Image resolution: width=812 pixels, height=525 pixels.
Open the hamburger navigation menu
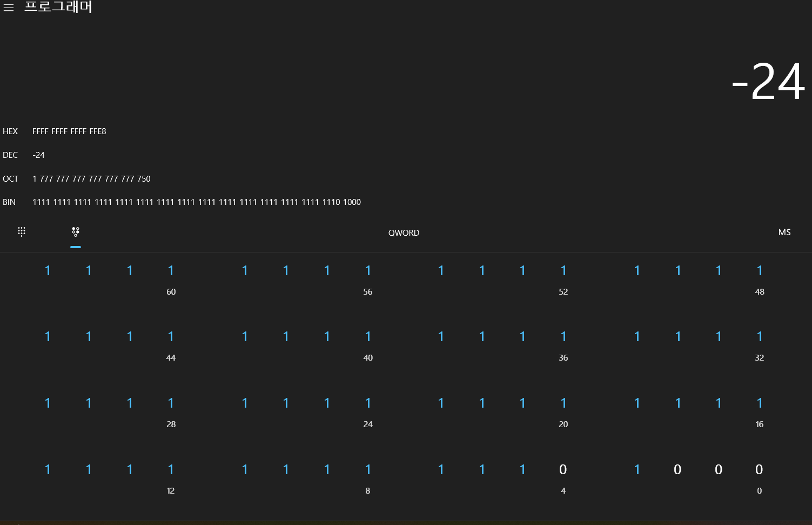tap(9, 8)
